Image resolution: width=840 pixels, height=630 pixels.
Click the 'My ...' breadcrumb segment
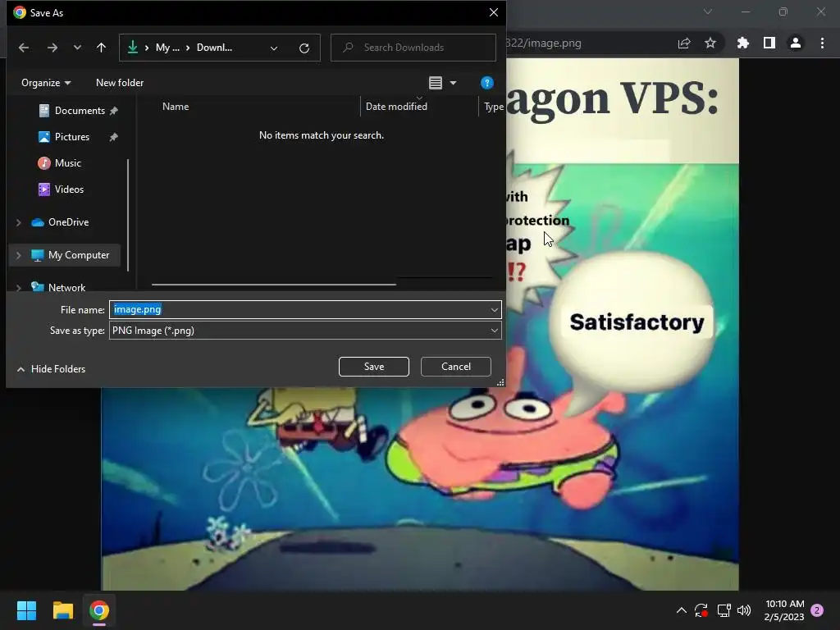click(167, 48)
